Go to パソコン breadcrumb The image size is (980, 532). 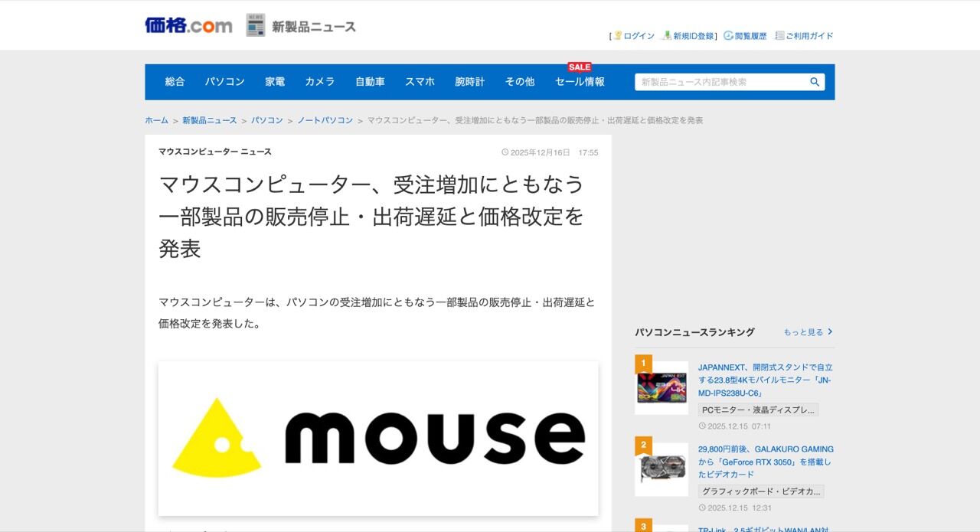267,121
